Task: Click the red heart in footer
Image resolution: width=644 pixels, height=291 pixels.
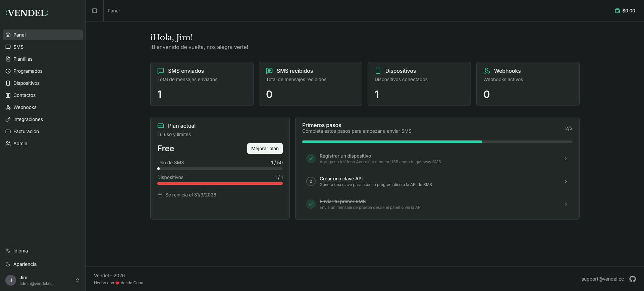Action: tap(117, 283)
